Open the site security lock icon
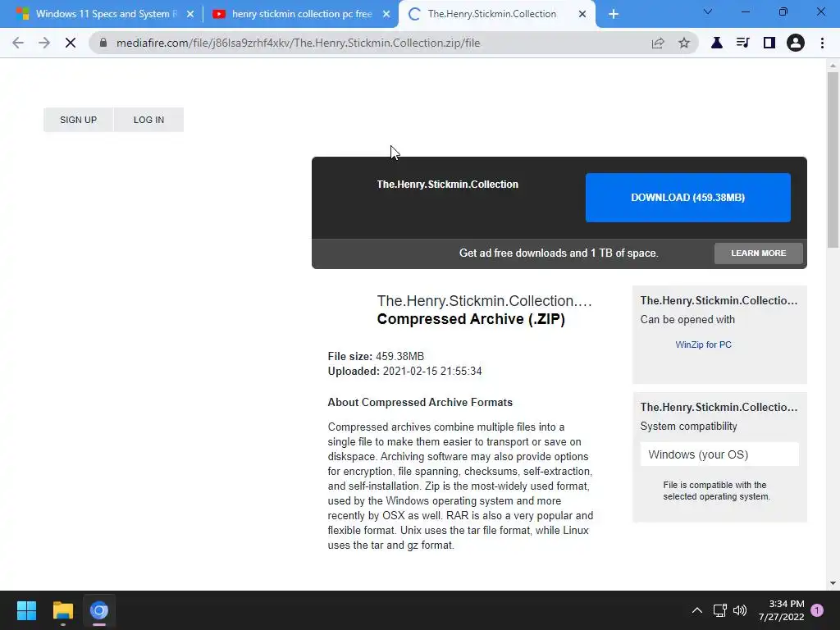The image size is (840, 630). 103,43
